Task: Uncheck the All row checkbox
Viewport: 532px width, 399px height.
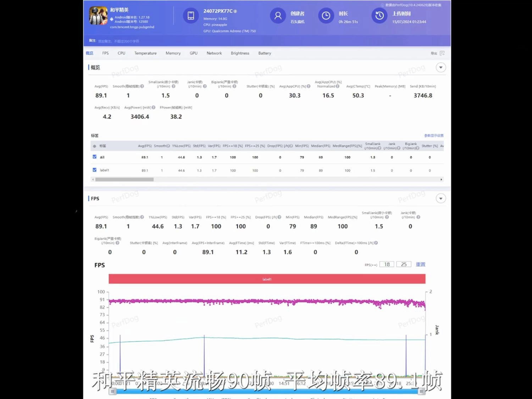Action: (95, 157)
